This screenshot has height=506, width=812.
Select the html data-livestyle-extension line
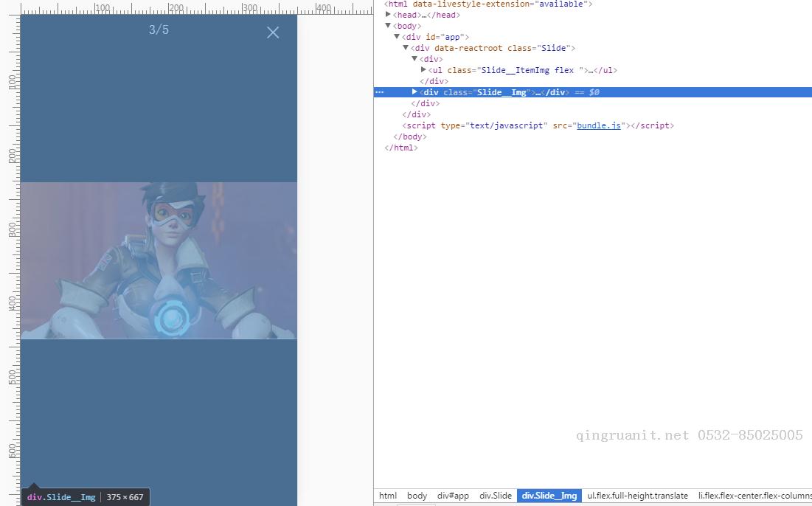coord(488,4)
